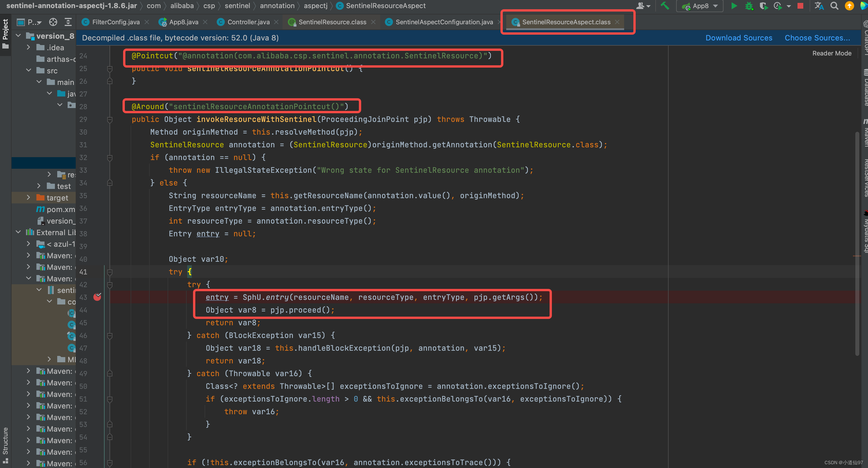Click Choose Sources button in editor
The height and width of the screenshot is (468, 868).
coord(818,37)
